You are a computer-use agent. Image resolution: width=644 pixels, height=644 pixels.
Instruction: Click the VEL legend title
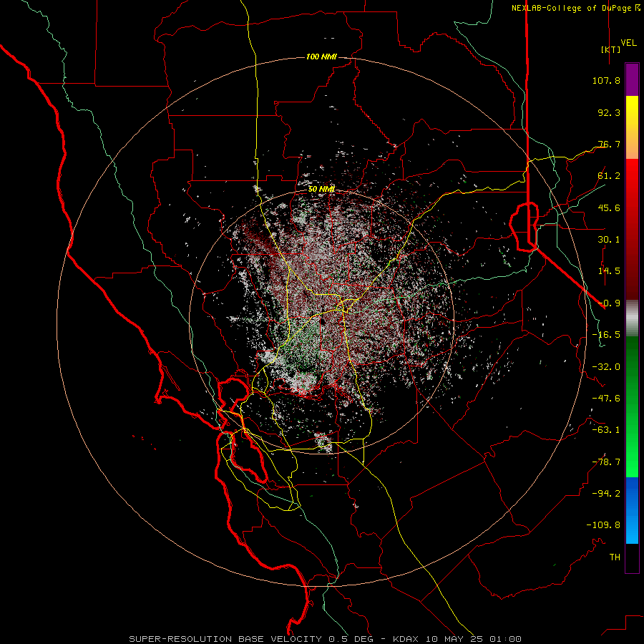point(629,43)
